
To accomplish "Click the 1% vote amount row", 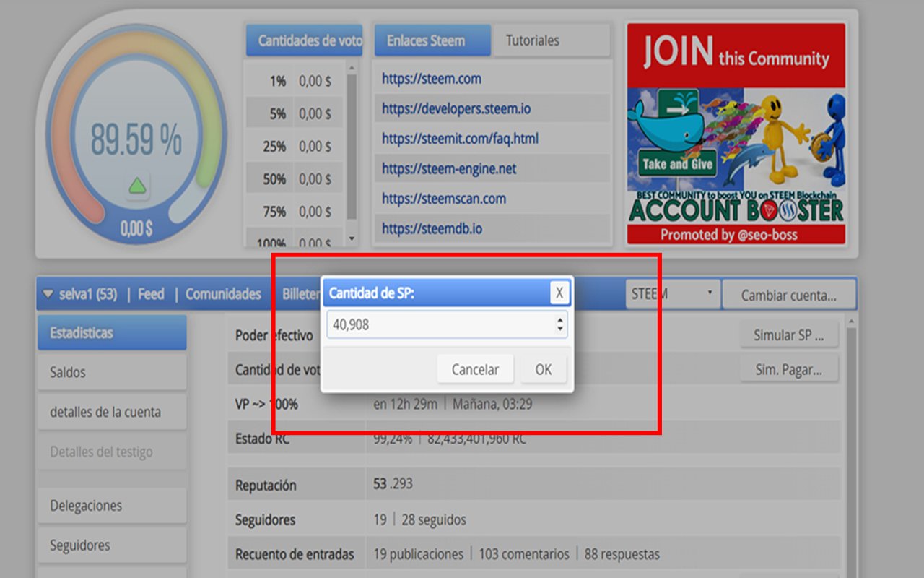I will point(295,82).
